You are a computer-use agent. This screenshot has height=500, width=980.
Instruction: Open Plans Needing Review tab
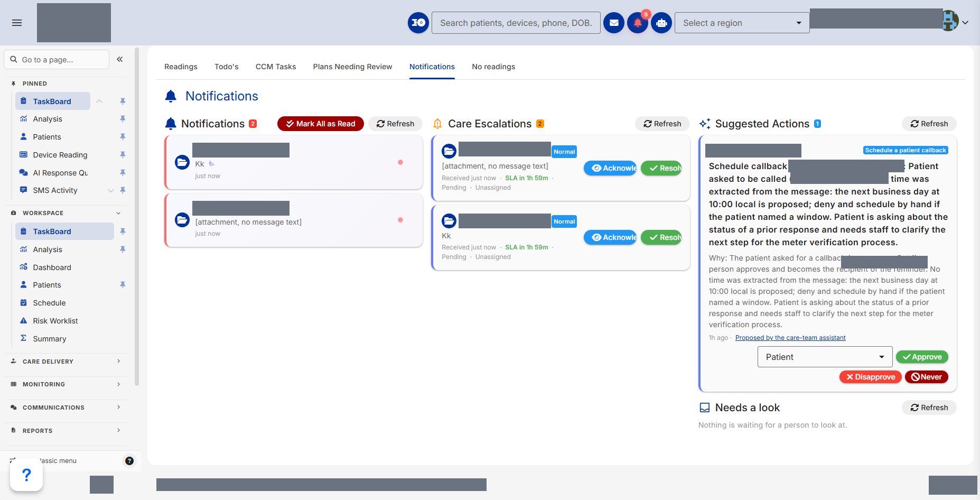coord(352,67)
